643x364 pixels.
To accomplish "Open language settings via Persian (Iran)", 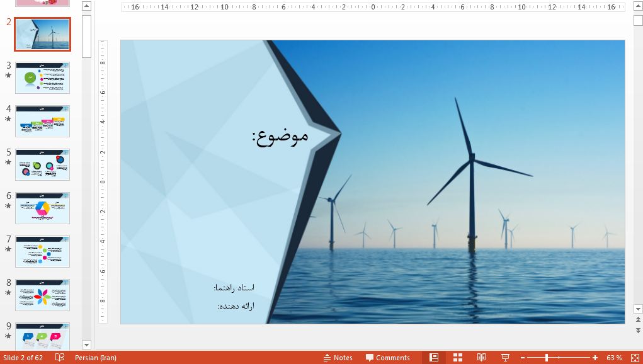I will pos(95,357).
